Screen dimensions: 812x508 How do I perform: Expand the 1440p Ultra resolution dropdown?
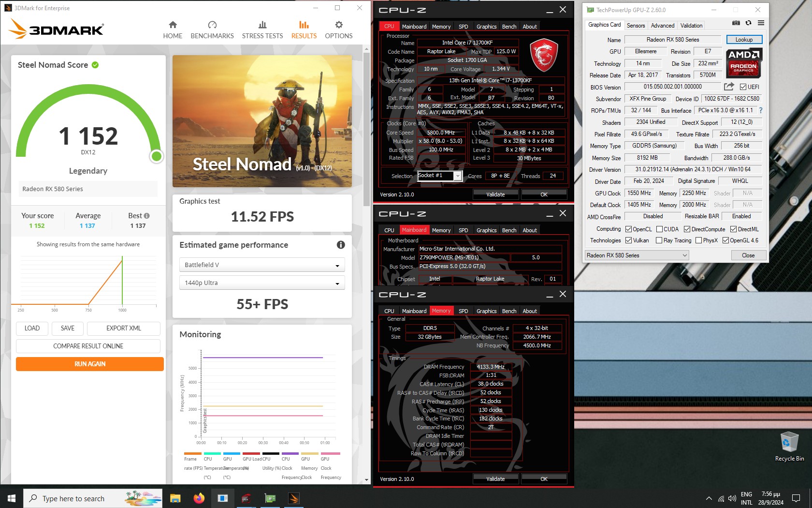262,283
